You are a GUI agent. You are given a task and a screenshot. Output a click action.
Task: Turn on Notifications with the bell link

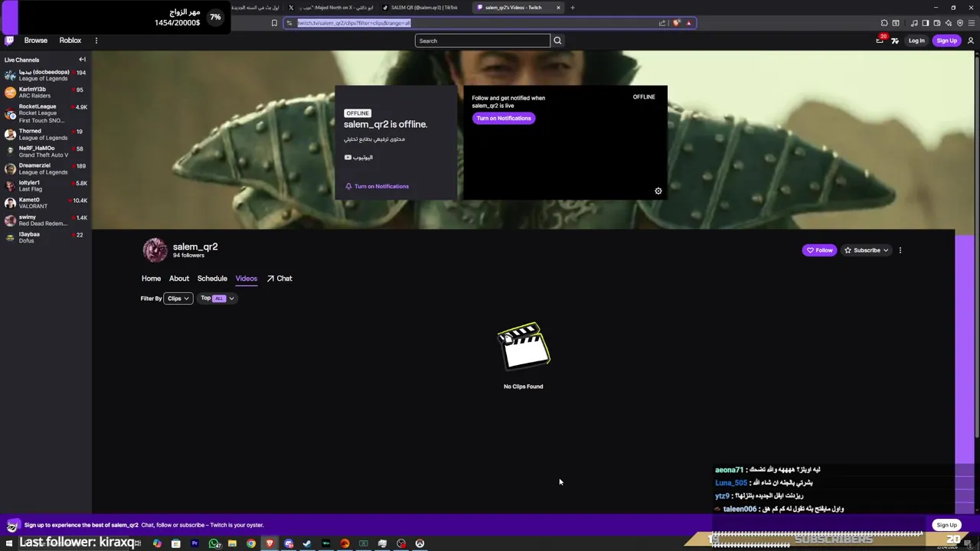[377, 186]
